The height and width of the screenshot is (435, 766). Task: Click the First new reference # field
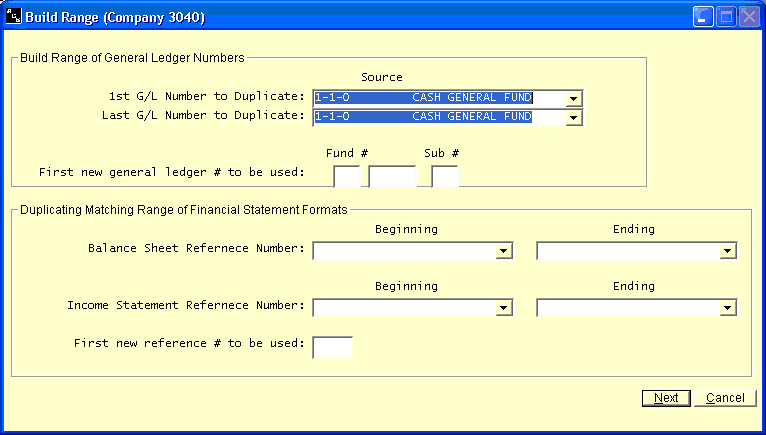pyautogui.click(x=332, y=347)
